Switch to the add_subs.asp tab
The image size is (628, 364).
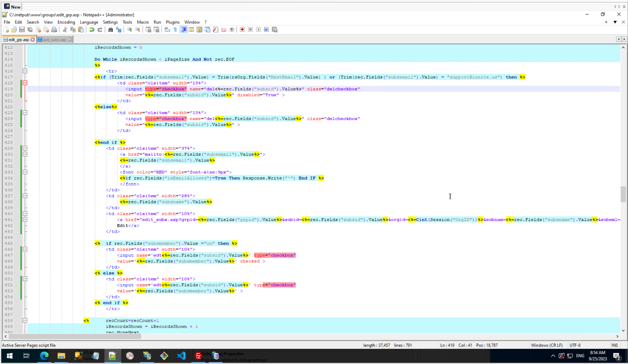click(x=54, y=40)
